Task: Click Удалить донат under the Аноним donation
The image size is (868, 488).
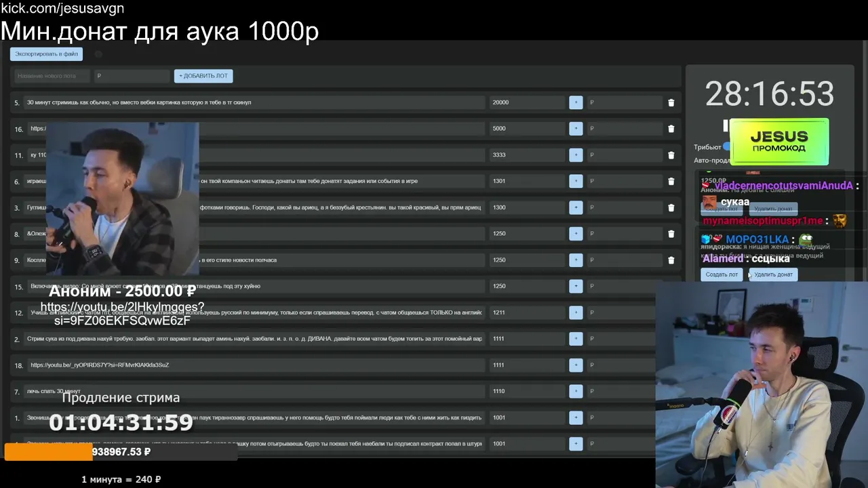Action: pos(773,209)
